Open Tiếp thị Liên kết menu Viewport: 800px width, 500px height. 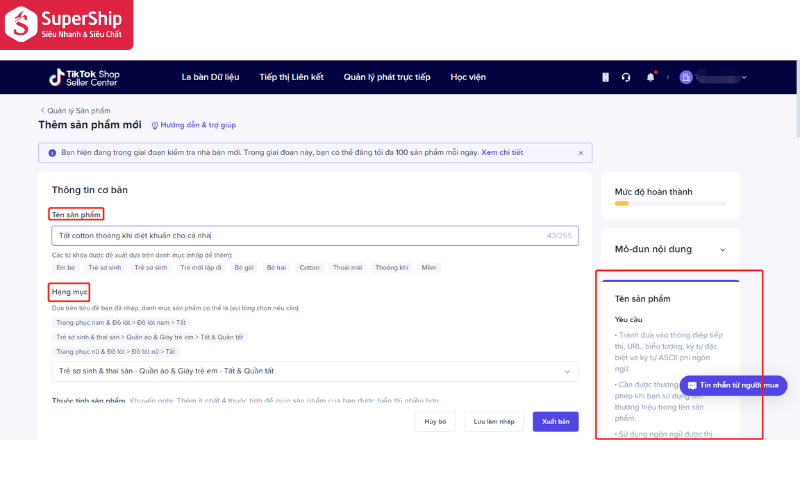pos(291,77)
